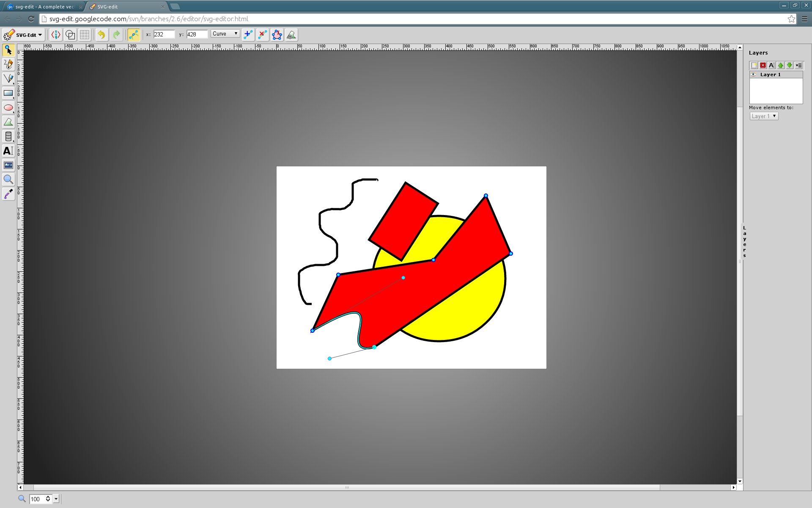812x508 pixels.
Task: Select the Pencil freehand drawing tool
Action: [8, 64]
